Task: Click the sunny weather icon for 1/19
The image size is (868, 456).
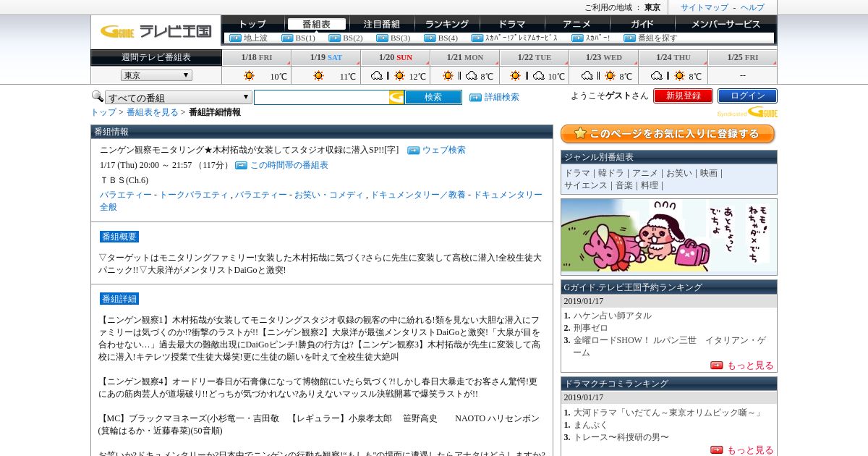Action: 318,75
